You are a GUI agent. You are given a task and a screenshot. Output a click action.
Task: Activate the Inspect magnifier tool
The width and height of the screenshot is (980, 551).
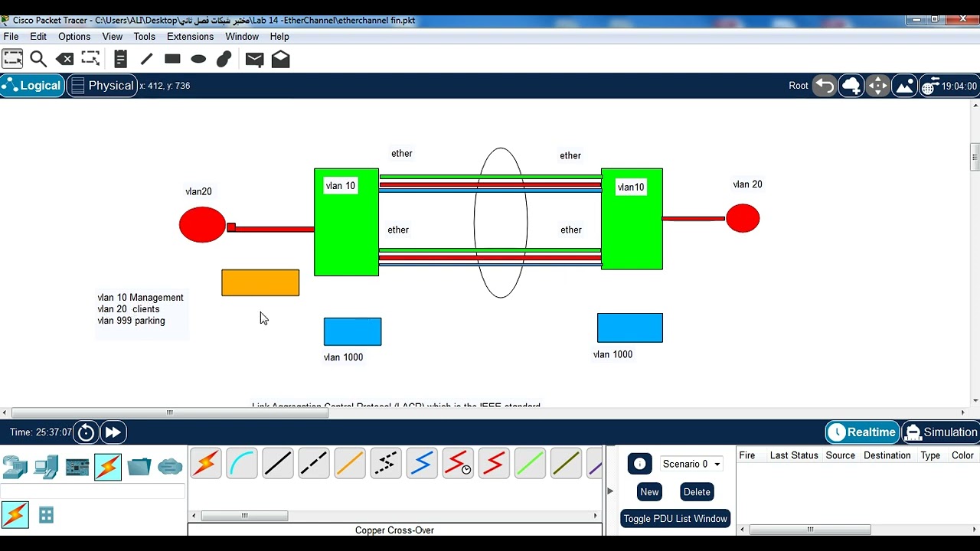[x=38, y=59]
